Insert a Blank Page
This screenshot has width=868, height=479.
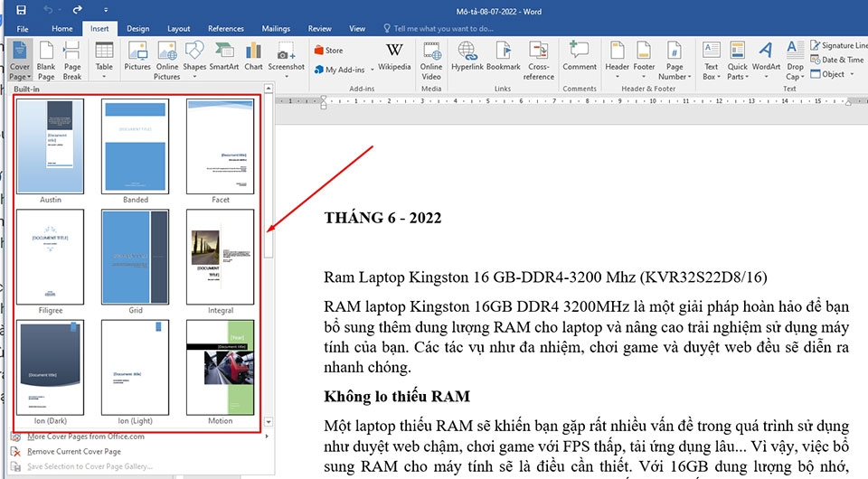click(x=46, y=61)
